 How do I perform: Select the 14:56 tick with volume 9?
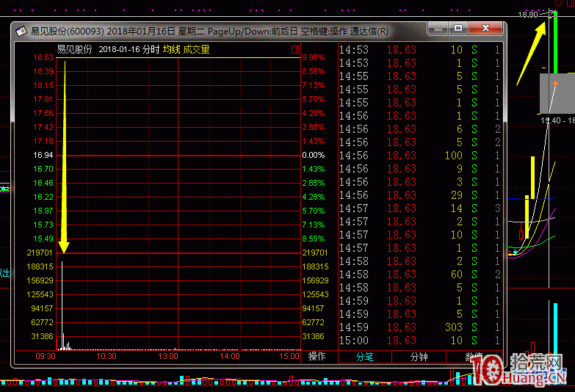(x=419, y=169)
